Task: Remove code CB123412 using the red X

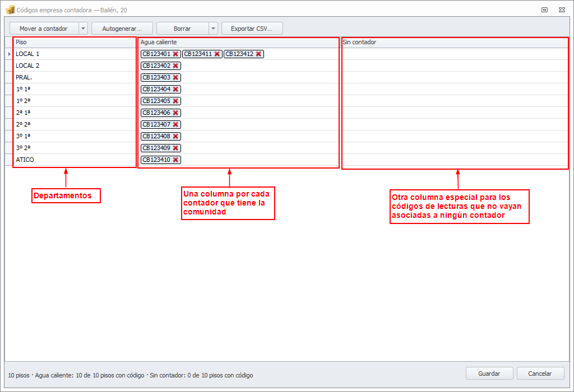Action: tap(258, 54)
